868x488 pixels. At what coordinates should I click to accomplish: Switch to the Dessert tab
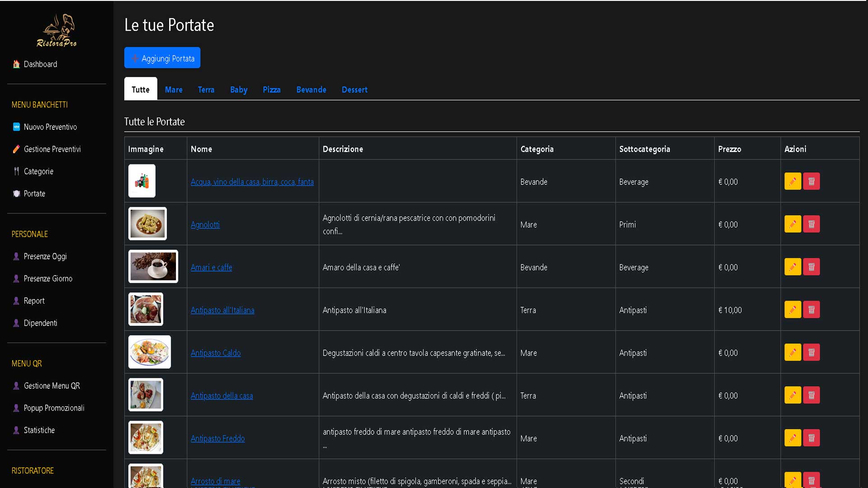click(x=355, y=89)
